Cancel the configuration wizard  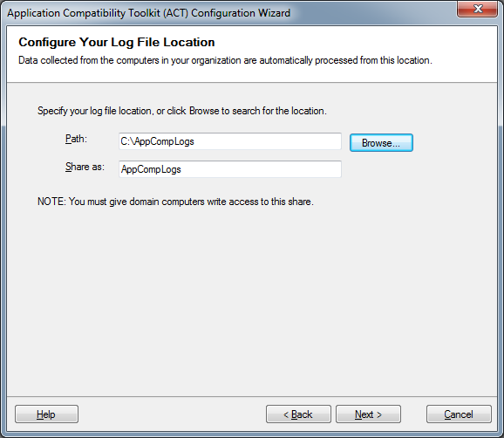459,414
